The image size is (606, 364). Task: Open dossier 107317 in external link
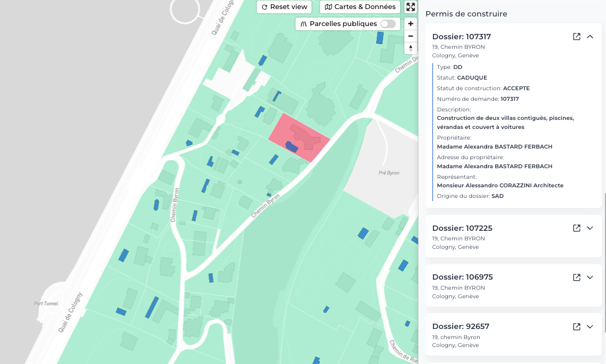coord(576,37)
